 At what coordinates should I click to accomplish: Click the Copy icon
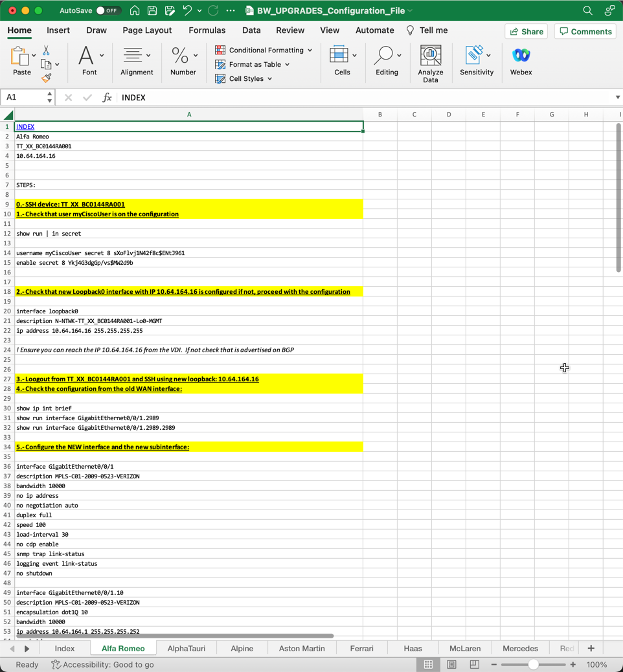(46, 64)
